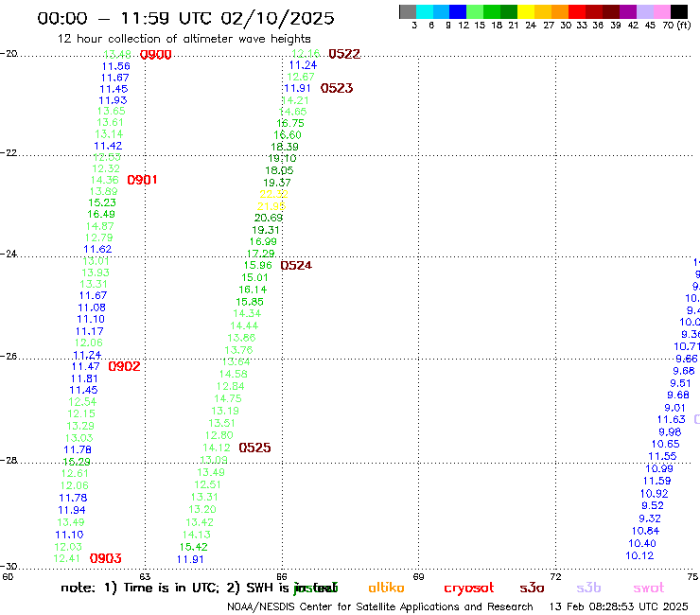Click the longitude axis label 69
700x615 pixels.
click(418, 576)
